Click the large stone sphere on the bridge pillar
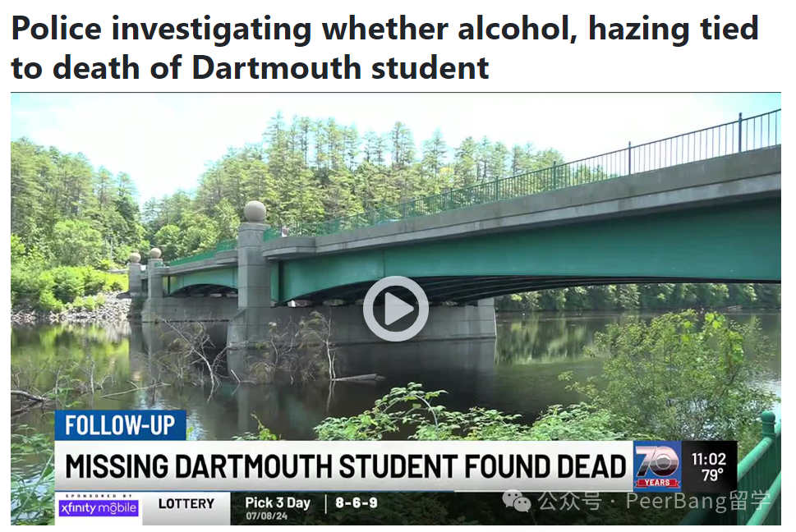This screenshot has width=796, height=532. 255,211
